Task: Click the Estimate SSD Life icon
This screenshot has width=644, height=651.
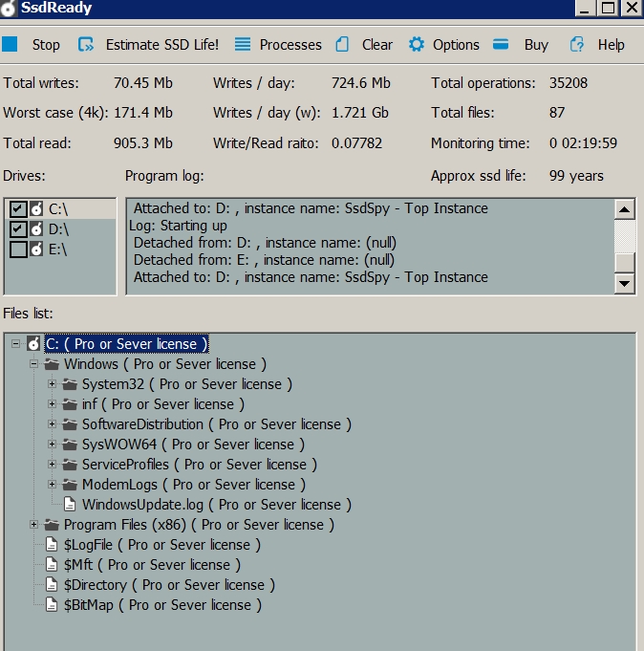Action: point(86,44)
